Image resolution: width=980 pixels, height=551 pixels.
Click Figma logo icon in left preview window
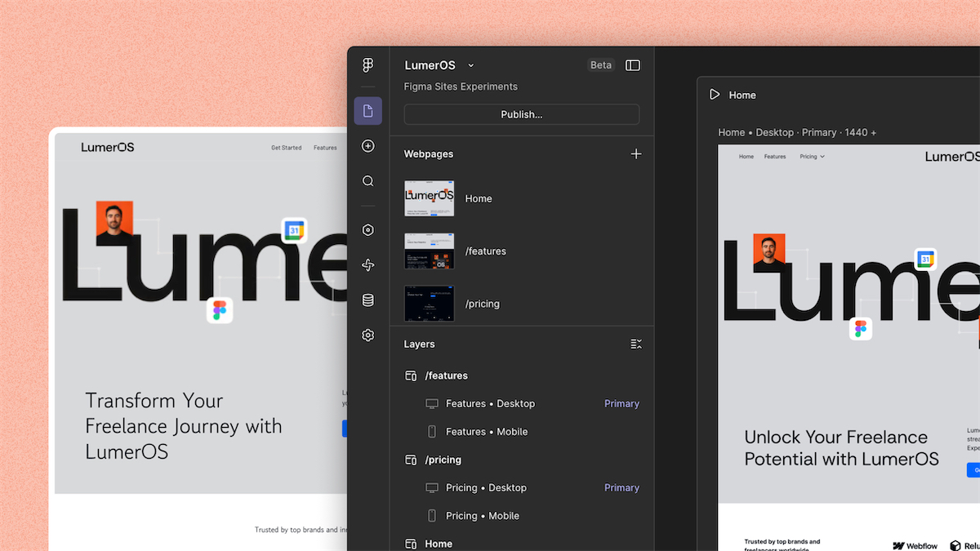pos(220,310)
